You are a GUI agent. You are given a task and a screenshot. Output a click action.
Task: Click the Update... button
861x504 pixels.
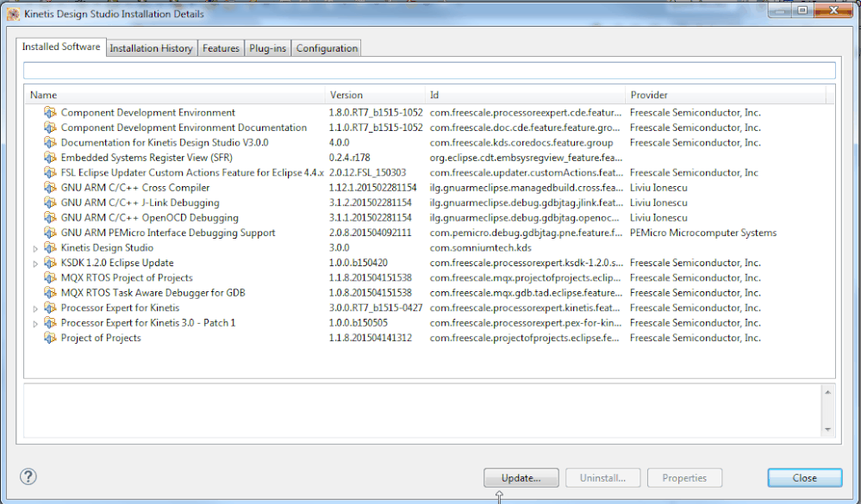[x=521, y=477]
